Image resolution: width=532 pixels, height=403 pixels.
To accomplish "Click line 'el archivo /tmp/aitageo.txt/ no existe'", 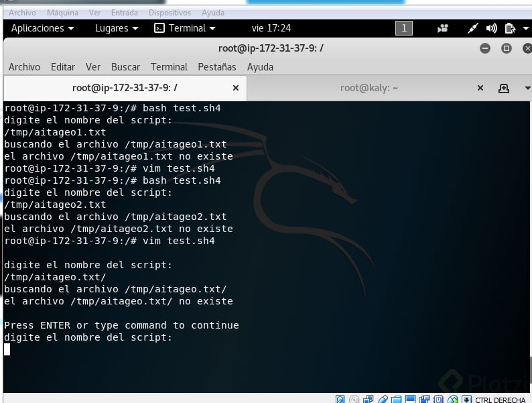I will (x=119, y=301).
